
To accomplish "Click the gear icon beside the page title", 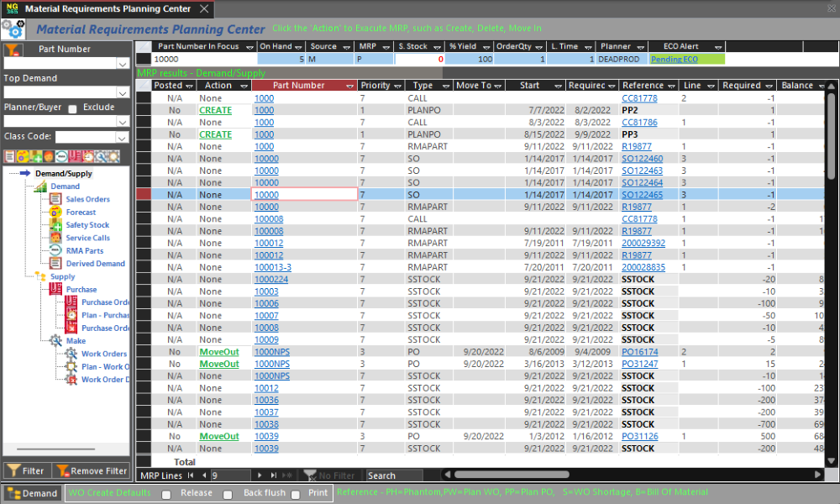I will [13, 29].
